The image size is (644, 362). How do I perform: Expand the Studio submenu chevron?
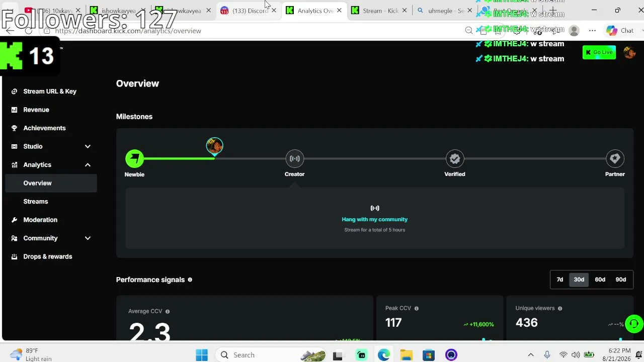coord(88,146)
